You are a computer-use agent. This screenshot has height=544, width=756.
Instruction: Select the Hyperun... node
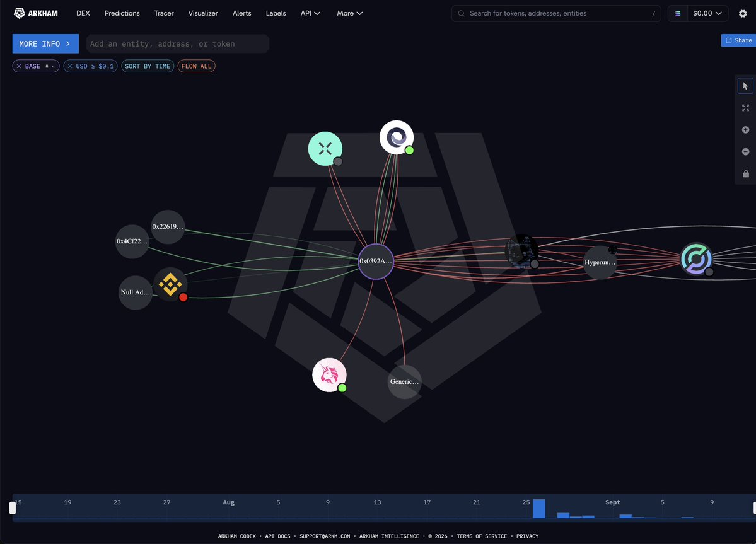(600, 262)
